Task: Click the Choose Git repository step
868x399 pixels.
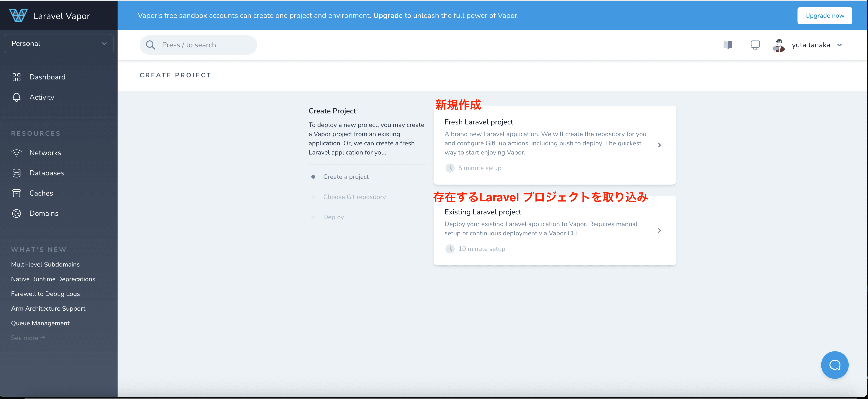Action: coord(355,197)
